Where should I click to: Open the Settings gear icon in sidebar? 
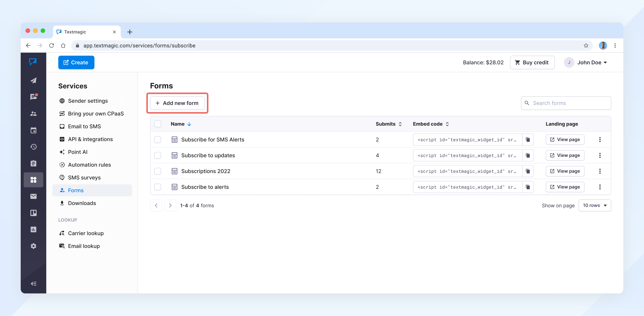pos(33,246)
